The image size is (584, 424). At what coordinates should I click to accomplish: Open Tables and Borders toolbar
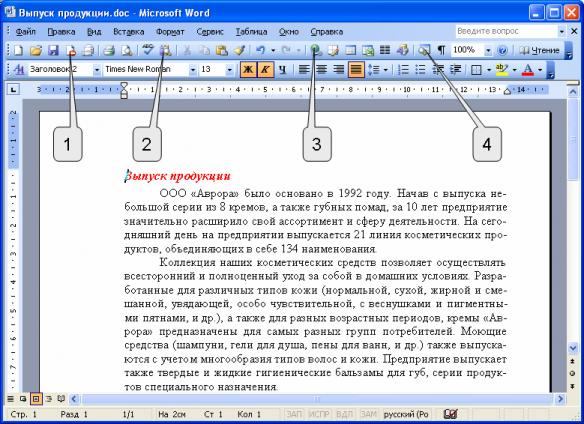tap(333, 50)
